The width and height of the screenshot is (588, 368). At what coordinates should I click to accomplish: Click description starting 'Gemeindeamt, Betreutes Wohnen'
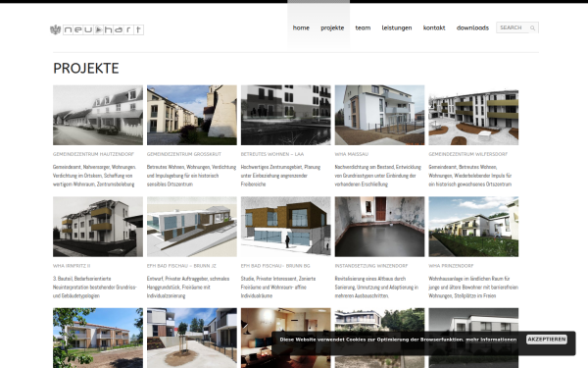(x=470, y=176)
